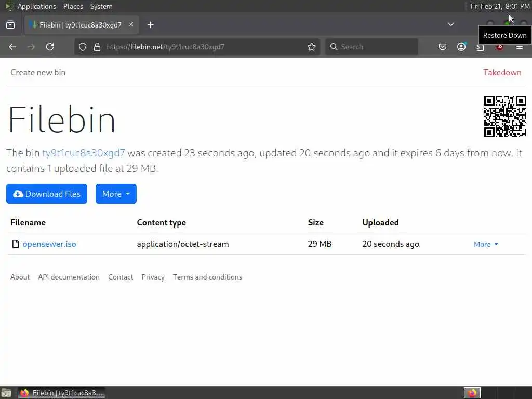Close the Filebin tab
Image resolution: width=532 pixels, height=399 pixels.
click(131, 25)
